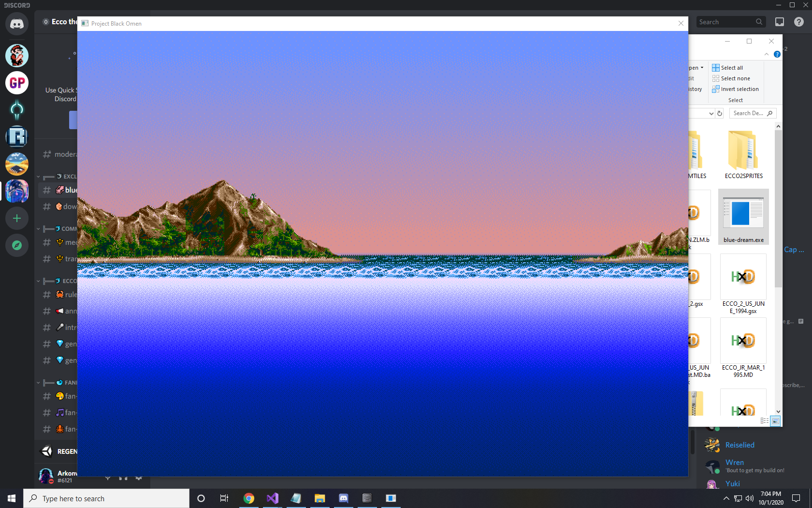
Task: Close the Project Black Omen window
Action: 681,23
